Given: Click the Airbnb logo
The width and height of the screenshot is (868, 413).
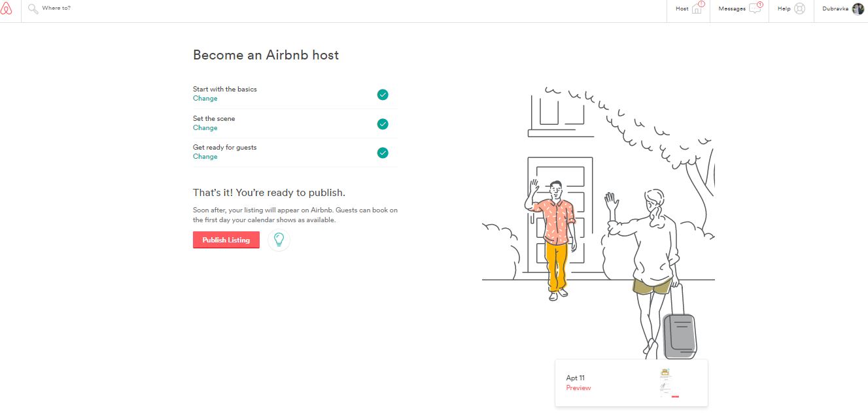Looking at the screenshot, I should point(7,8).
